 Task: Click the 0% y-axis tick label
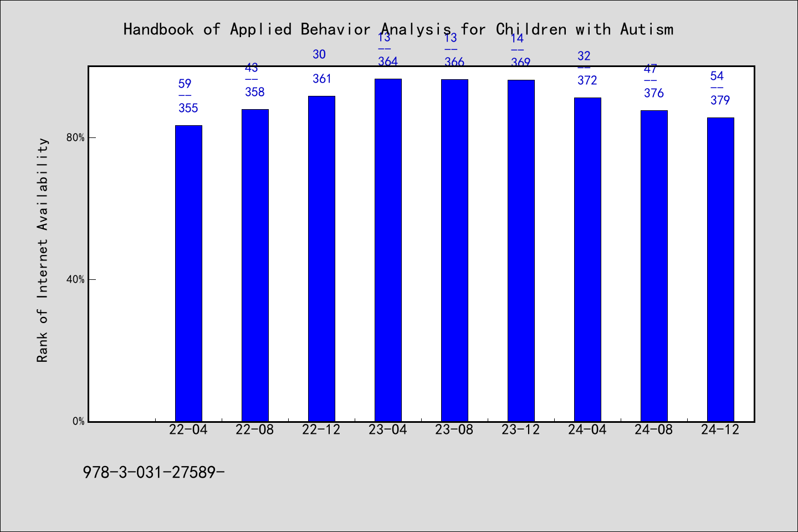pyautogui.click(x=78, y=422)
